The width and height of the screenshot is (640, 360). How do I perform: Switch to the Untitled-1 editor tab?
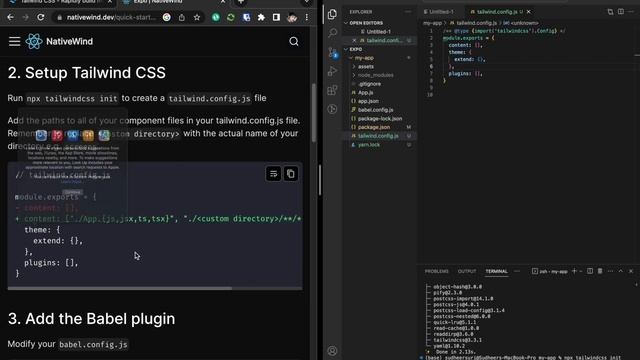pos(441,12)
